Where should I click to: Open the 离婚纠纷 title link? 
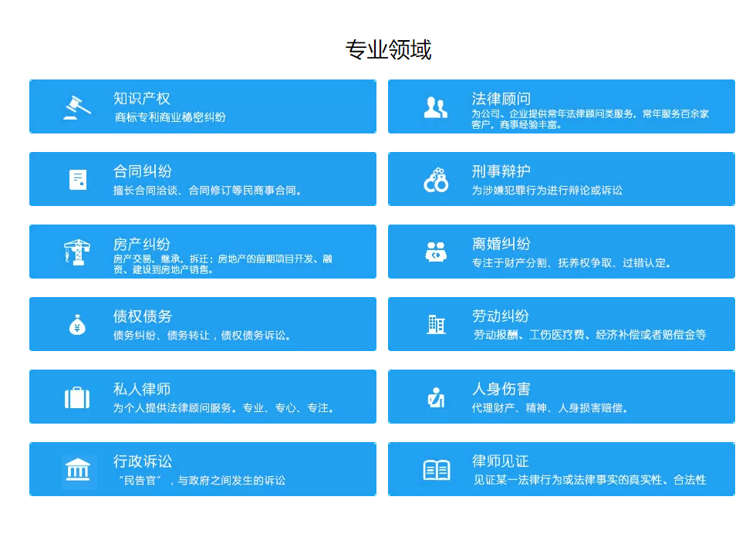tap(501, 244)
